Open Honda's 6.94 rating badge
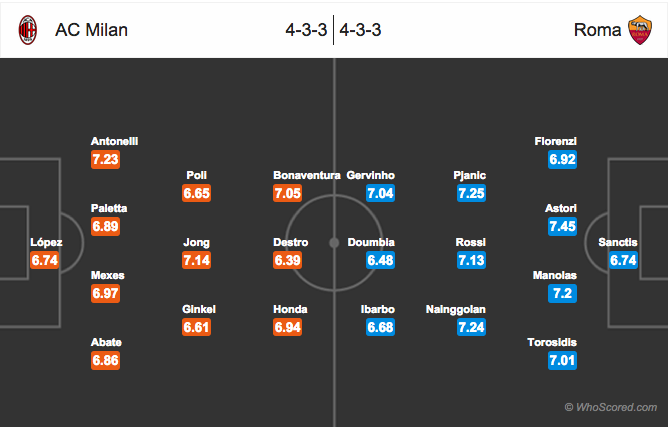Viewport: 668px width, 427px height. [x=288, y=327]
